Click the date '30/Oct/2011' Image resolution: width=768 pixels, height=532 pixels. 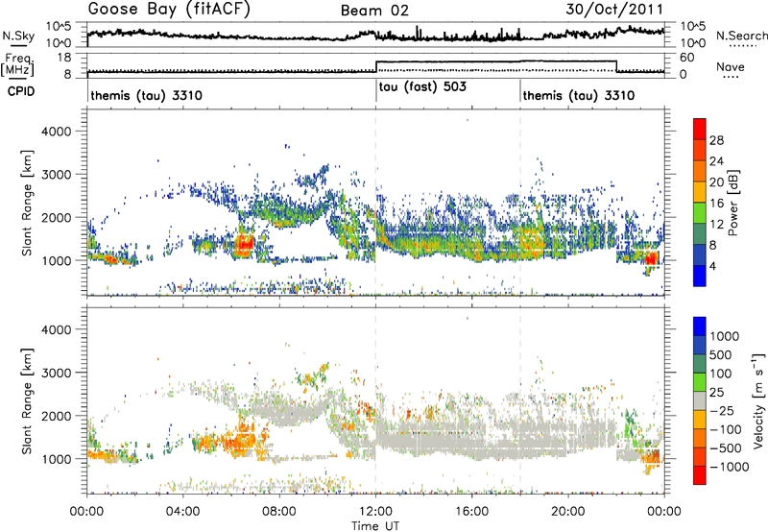tap(614, 10)
